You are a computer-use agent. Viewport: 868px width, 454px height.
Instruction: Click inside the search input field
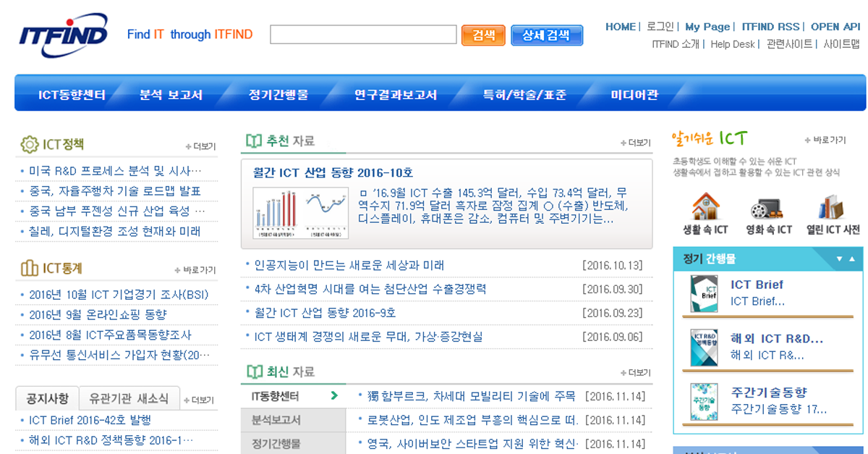(x=362, y=34)
